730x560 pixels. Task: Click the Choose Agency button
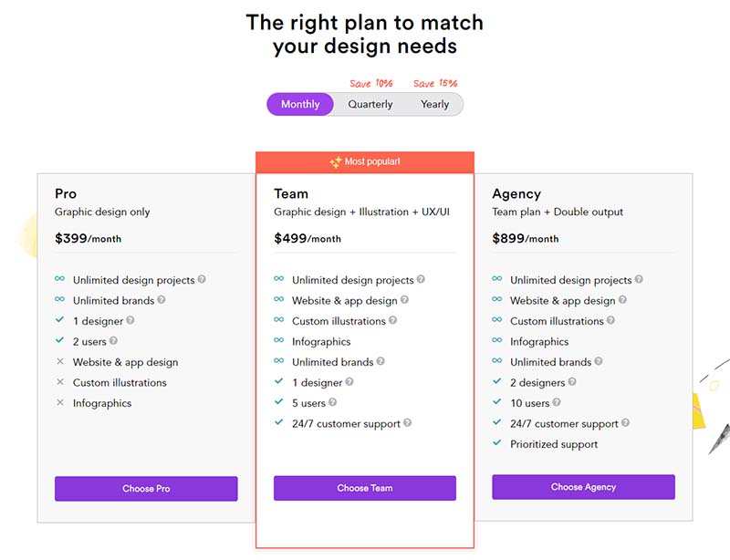point(583,487)
